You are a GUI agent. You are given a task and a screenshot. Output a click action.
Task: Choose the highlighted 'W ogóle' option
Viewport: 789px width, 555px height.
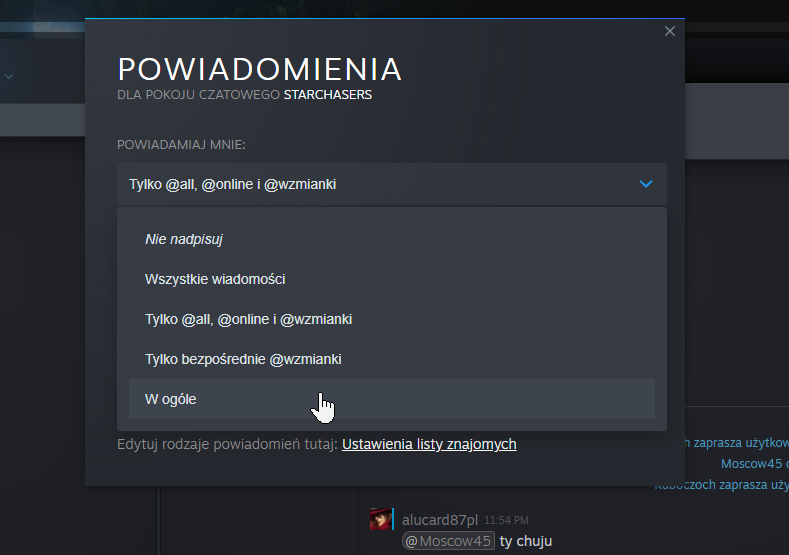171,399
